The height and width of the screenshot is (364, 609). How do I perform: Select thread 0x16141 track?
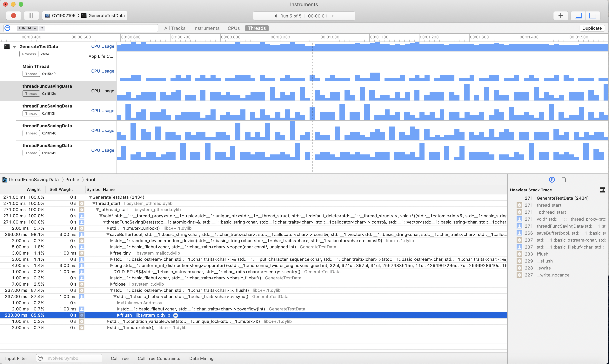click(x=58, y=150)
